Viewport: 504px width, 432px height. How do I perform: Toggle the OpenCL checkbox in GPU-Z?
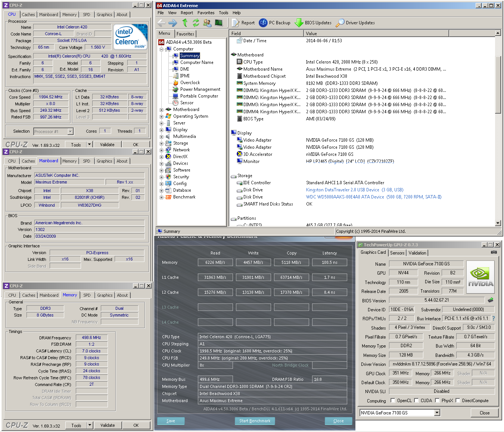tap(393, 400)
